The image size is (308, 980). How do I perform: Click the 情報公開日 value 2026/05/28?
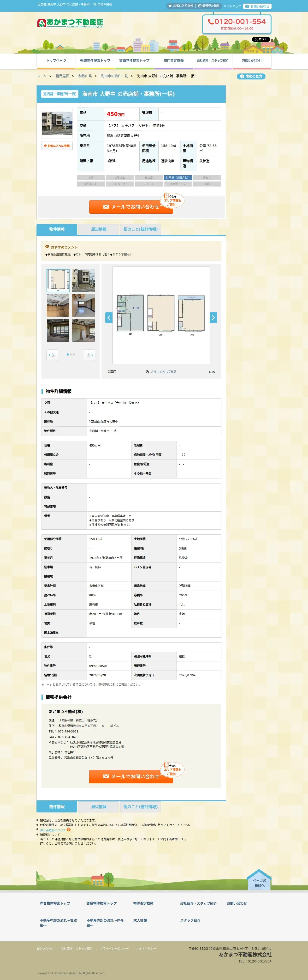98,675
